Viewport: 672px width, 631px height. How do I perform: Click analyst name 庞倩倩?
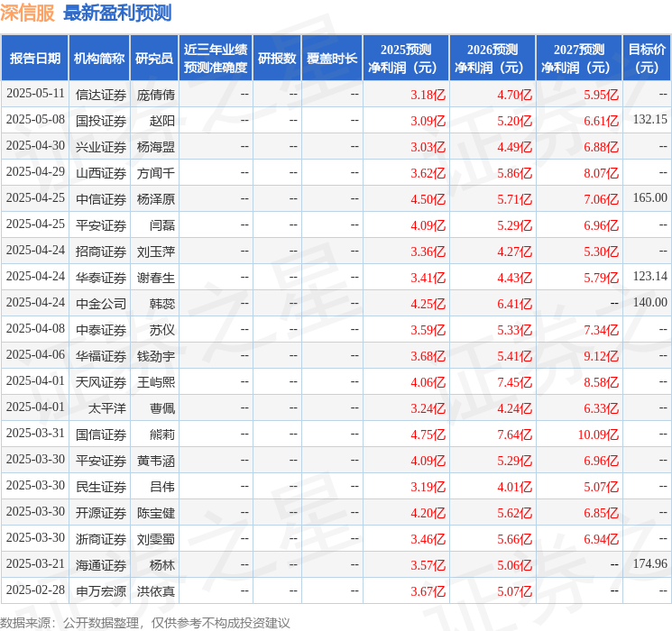[x=156, y=95]
